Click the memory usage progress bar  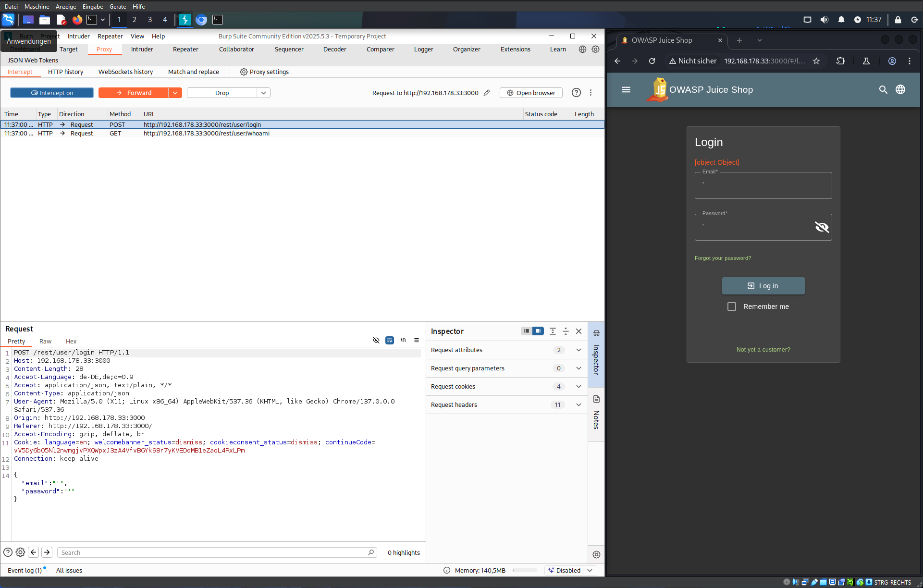point(525,570)
